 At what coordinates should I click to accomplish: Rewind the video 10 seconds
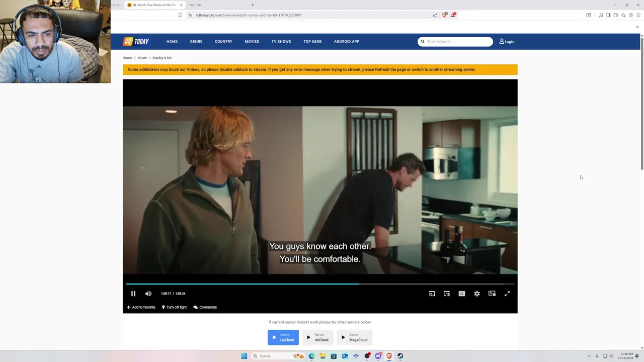pos(432,294)
